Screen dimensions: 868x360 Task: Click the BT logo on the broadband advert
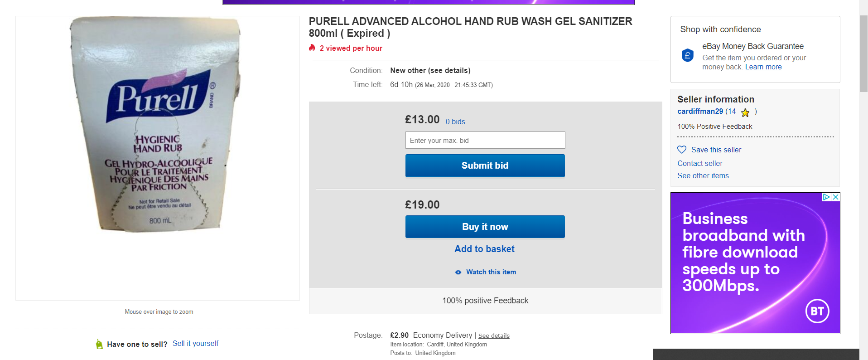pos(818,311)
